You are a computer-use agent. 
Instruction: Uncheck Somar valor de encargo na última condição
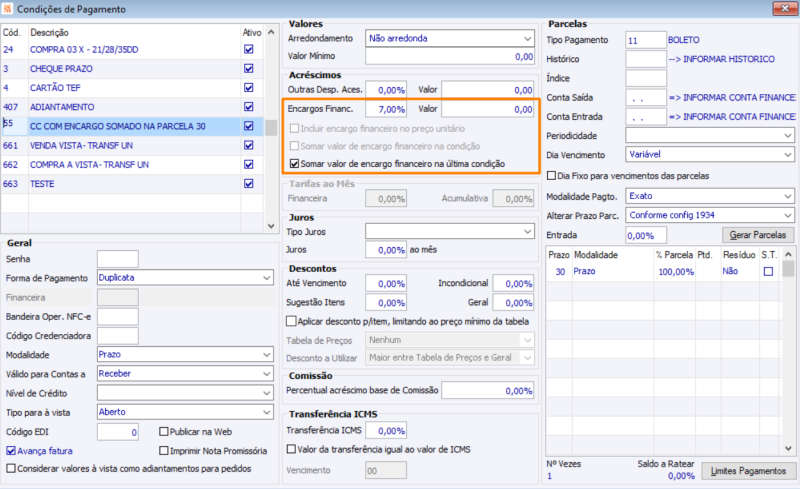[x=294, y=163]
